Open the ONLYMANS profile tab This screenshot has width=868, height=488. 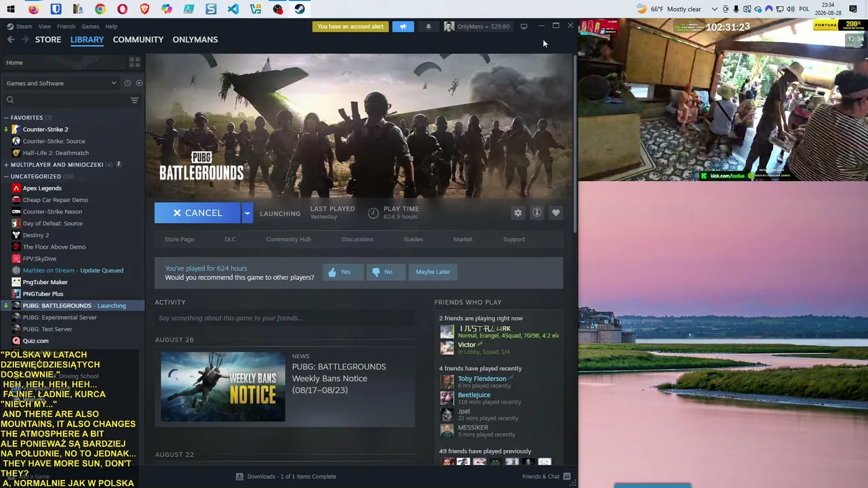pyautogui.click(x=195, y=39)
